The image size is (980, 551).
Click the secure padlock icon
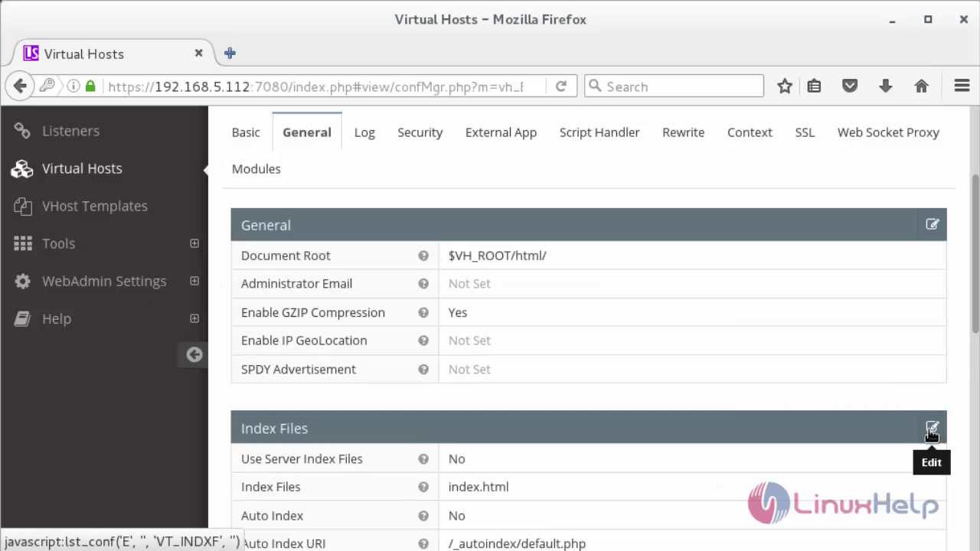90,86
